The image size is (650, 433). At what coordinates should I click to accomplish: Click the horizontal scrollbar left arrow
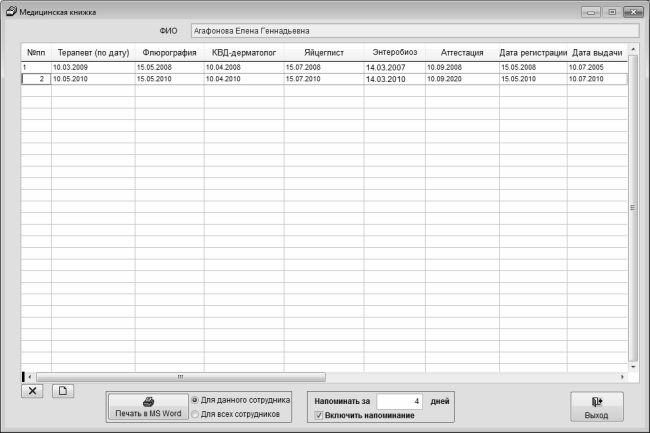29,377
